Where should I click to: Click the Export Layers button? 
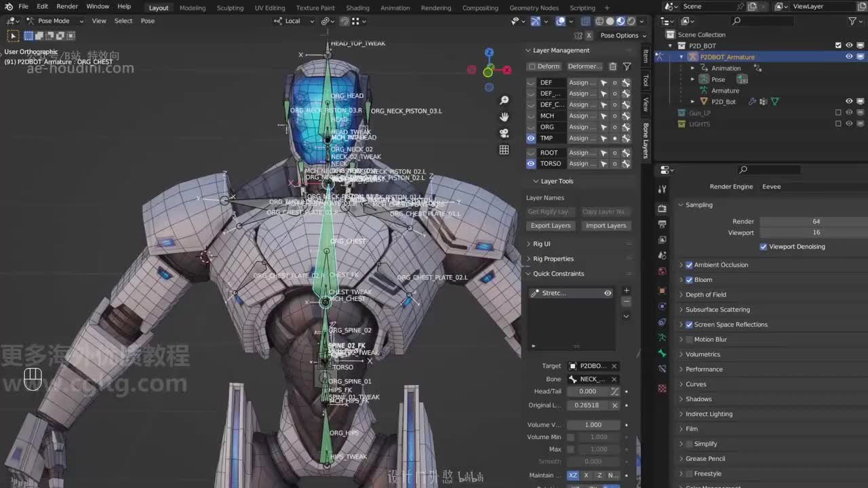pyautogui.click(x=551, y=226)
